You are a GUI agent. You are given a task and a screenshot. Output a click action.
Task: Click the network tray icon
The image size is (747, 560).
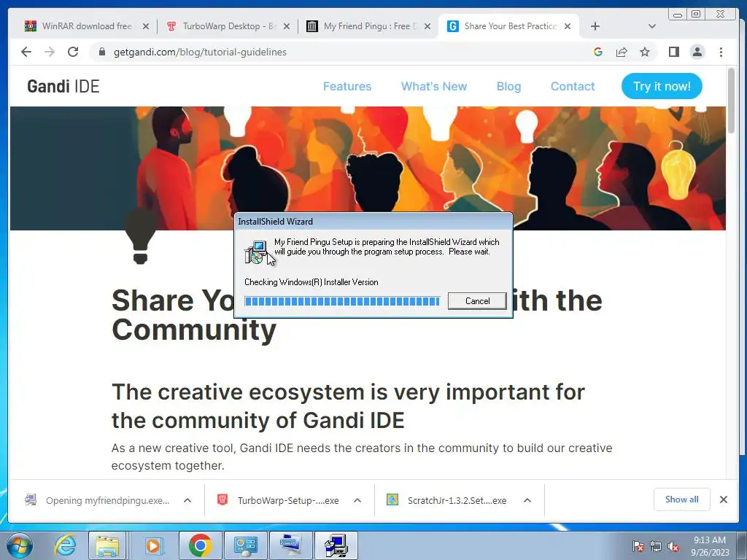[x=656, y=546]
